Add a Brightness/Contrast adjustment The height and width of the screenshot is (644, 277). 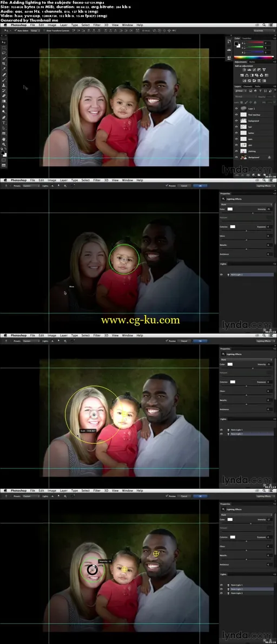click(x=244, y=70)
